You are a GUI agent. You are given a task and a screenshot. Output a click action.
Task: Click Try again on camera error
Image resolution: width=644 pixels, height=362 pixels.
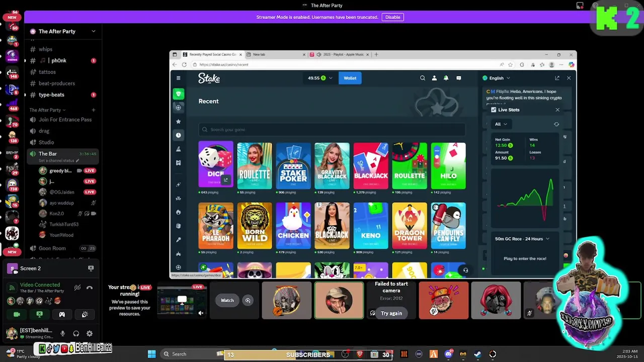pyautogui.click(x=391, y=313)
